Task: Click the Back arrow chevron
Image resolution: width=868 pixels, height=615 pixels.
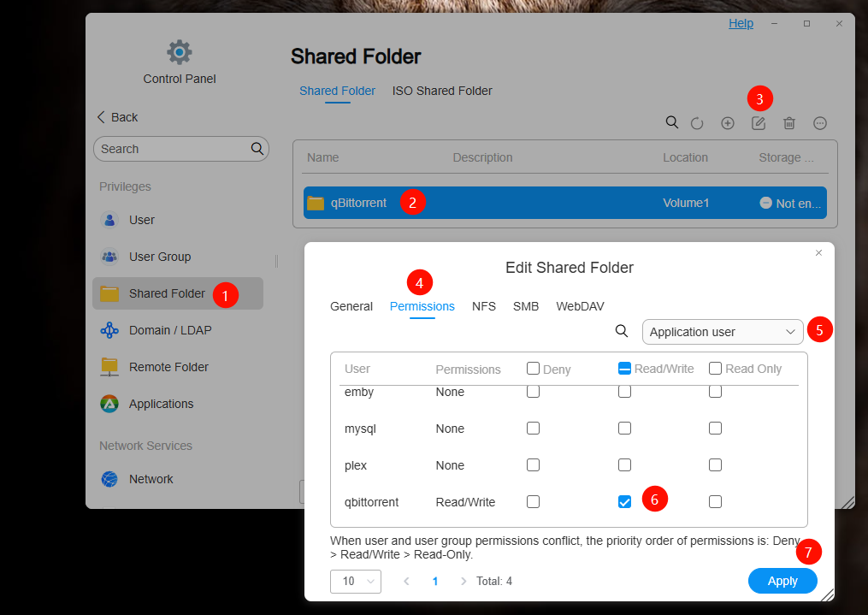Action: tap(101, 117)
